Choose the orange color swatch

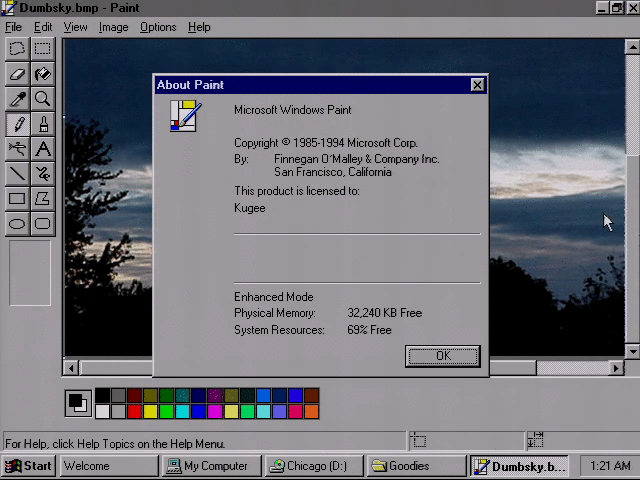pyautogui.click(x=312, y=411)
